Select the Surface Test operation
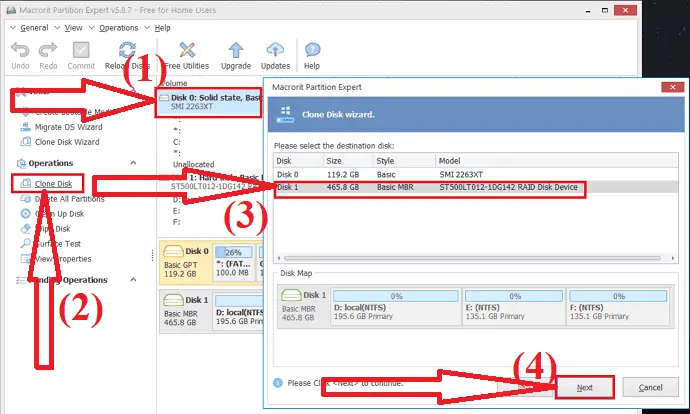This screenshot has height=414, width=690. [x=51, y=244]
